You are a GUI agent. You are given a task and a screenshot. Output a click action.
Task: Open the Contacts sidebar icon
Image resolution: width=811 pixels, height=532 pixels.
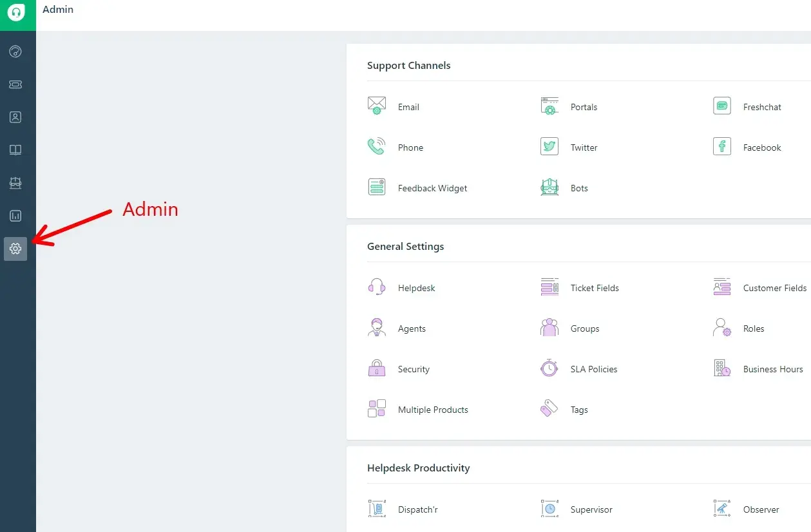15,117
